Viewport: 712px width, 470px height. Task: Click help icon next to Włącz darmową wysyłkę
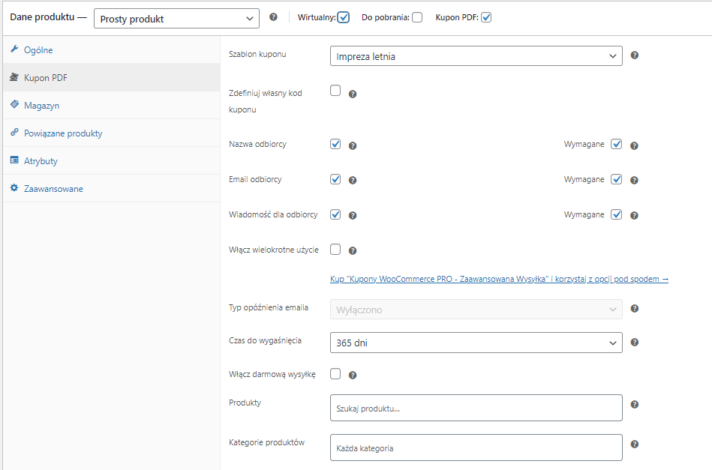[x=352, y=376]
